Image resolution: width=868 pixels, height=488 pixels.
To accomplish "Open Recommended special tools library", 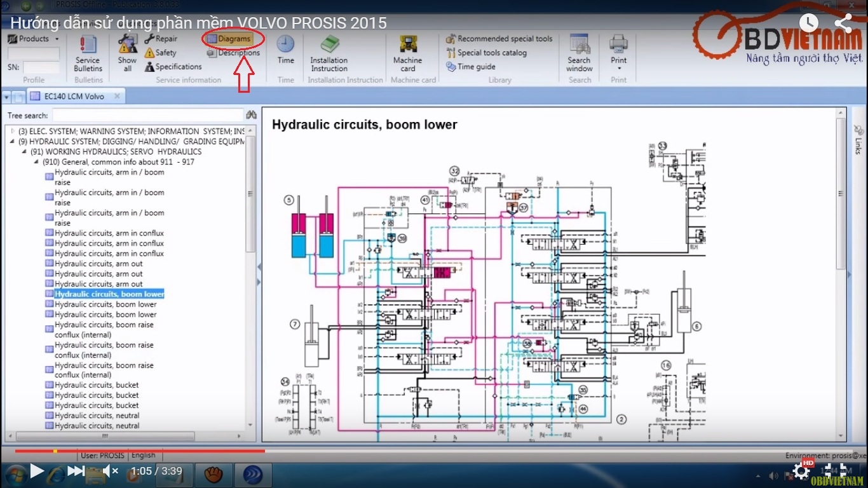I will click(499, 39).
